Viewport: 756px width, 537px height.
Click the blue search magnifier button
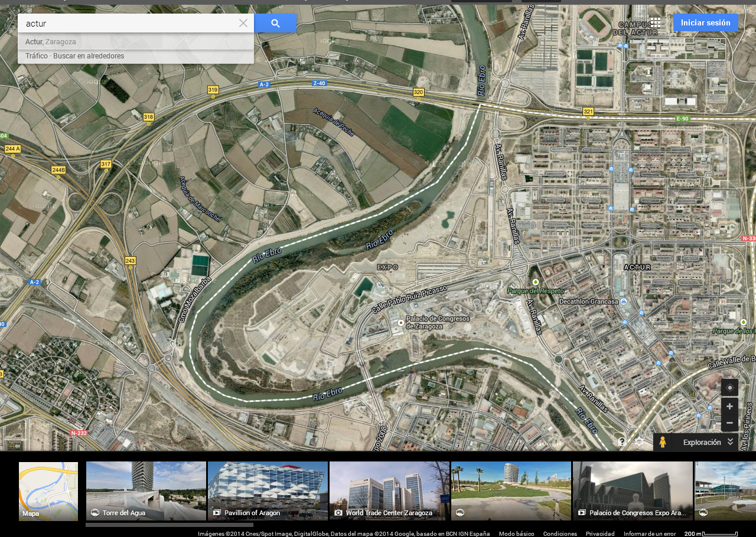tap(275, 24)
